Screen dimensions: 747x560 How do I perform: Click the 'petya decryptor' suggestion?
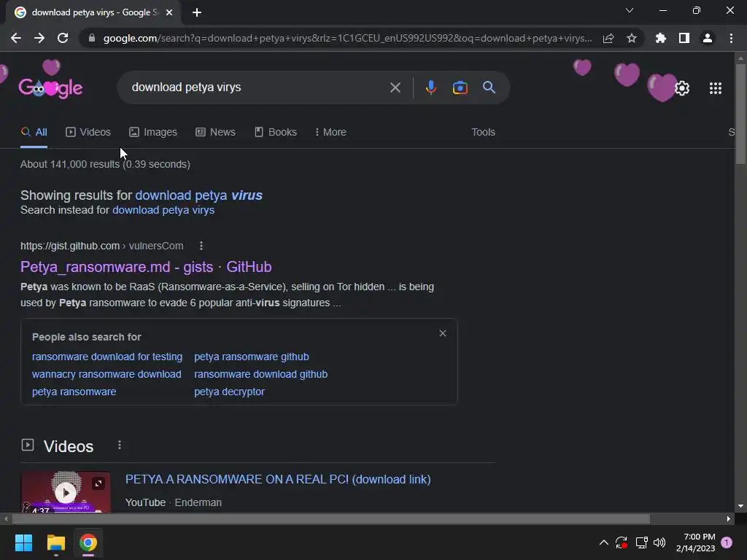(229, 392)
